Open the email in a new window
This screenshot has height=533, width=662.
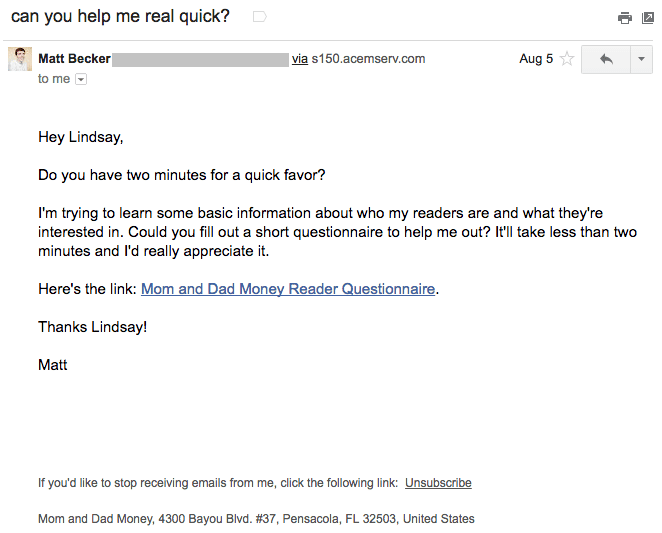646,18
